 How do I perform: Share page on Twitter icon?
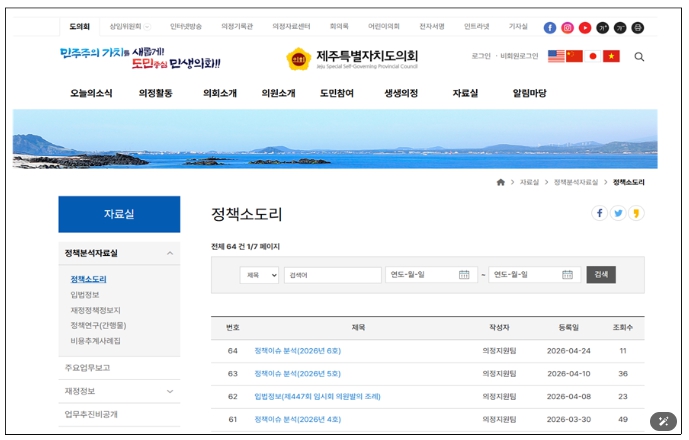(618, 213)
